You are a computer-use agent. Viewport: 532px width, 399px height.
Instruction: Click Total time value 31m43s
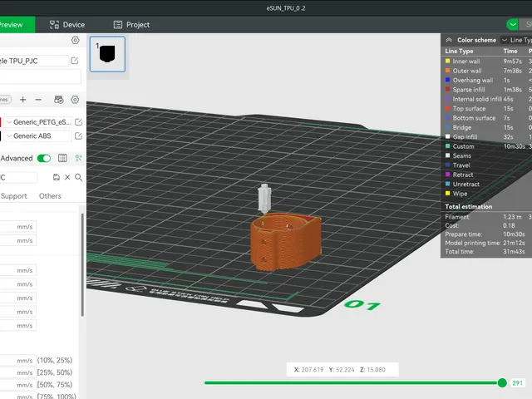point(514,252)
